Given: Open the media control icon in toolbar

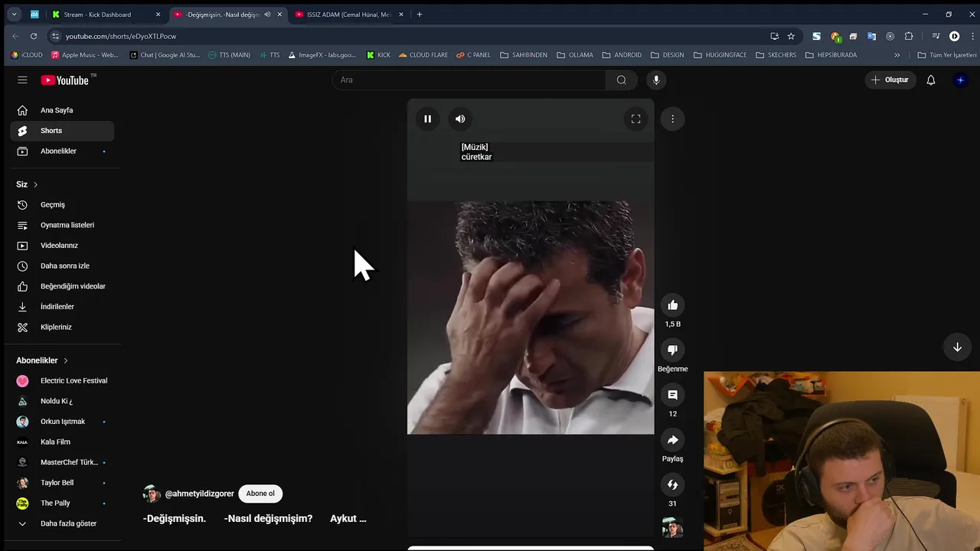Looking at the screenshot, I should (x=936, y=36).
